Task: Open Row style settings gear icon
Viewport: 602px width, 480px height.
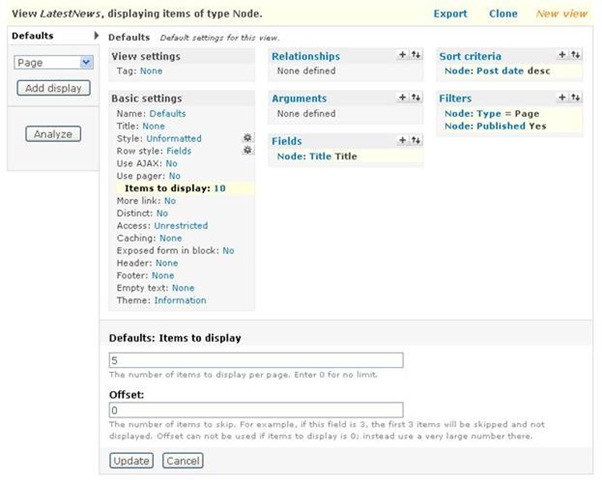Action: coord(248,150)
